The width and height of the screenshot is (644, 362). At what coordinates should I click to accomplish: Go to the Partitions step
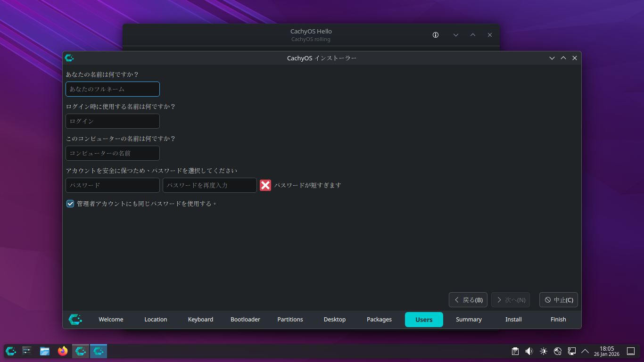coord(290,320)
